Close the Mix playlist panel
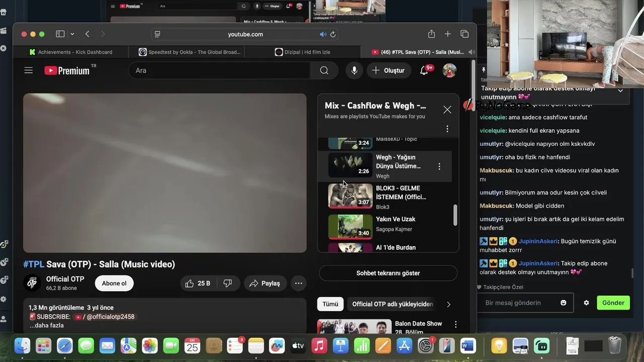The image size is (644, 362). pos(447,110)
